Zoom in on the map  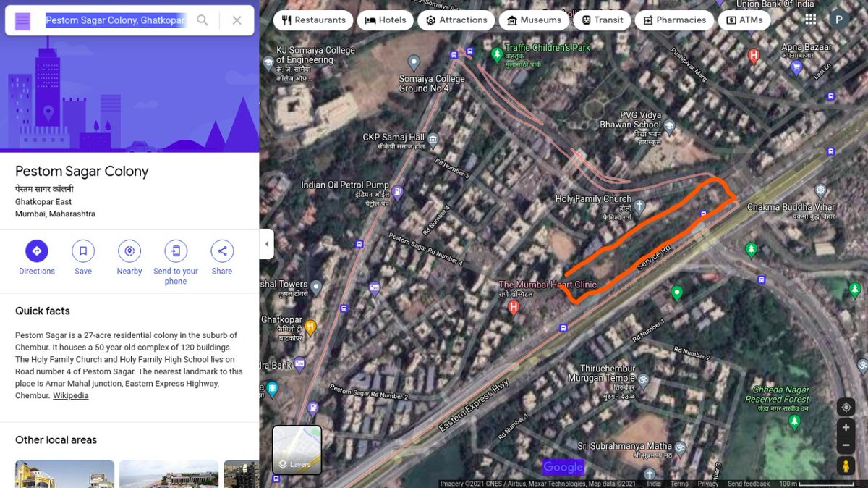tap(846, 428)
